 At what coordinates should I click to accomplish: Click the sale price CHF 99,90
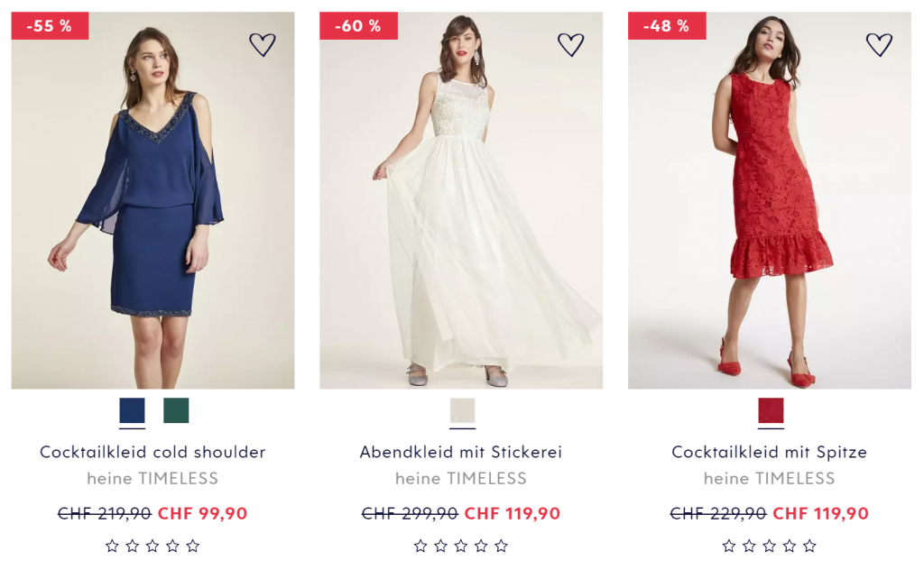[x=202, y=514]
